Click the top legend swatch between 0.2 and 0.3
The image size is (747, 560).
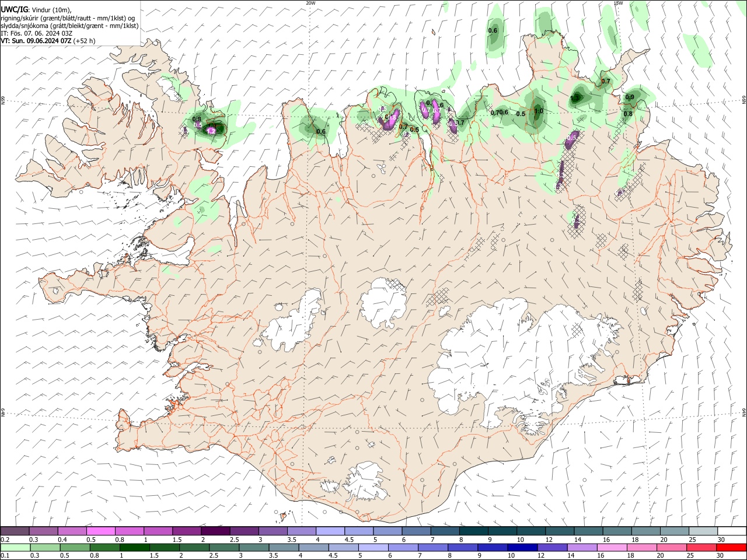[x=15, y=531]
